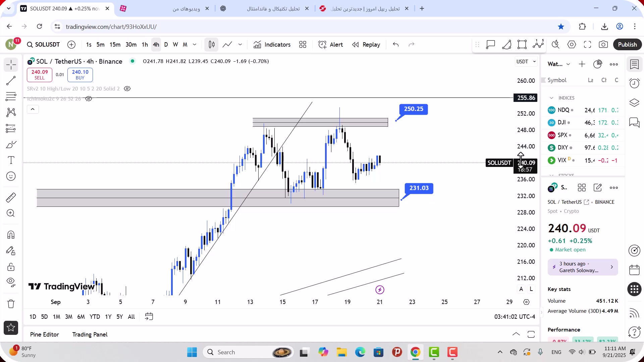Image resolution: width=644 pixels, height=362 pixels.
Task: Open the patterns drawing tool
Action: pos(11,112)
